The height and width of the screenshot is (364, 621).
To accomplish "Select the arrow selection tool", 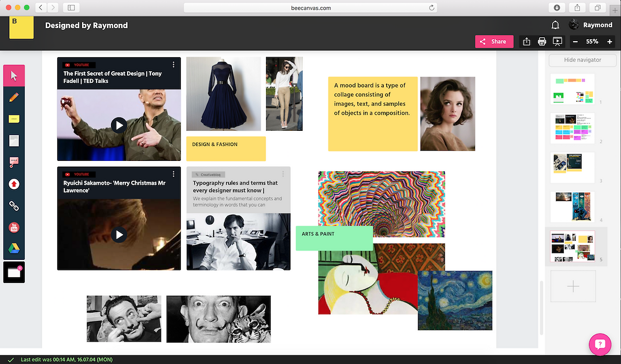I will pyautogui.click(x=14, y=75).
